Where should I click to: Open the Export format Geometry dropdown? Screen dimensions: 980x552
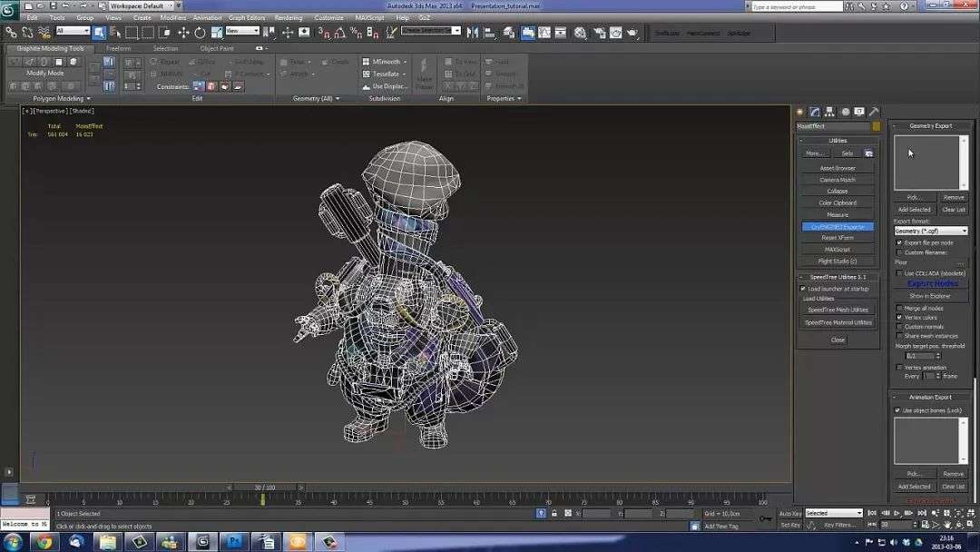pos(930,231)
